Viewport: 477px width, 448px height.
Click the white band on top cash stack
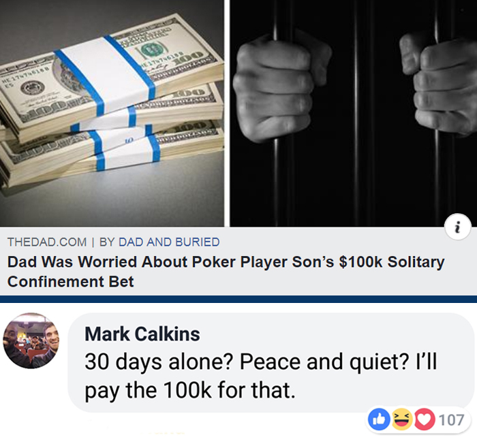point(105,74)
